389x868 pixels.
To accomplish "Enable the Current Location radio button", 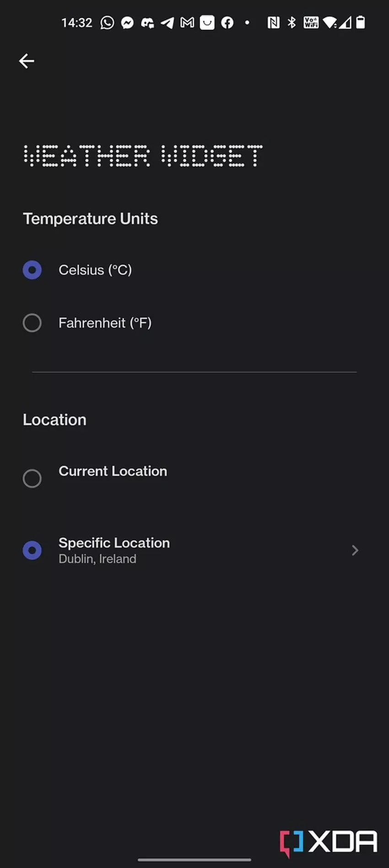I will (32, 479).
